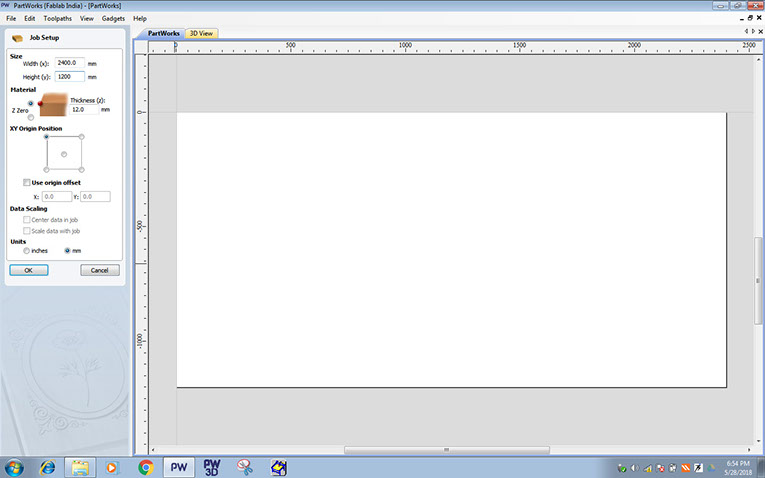
Task: Tick the Scale data with job checkbox
Action: point(27,231)
